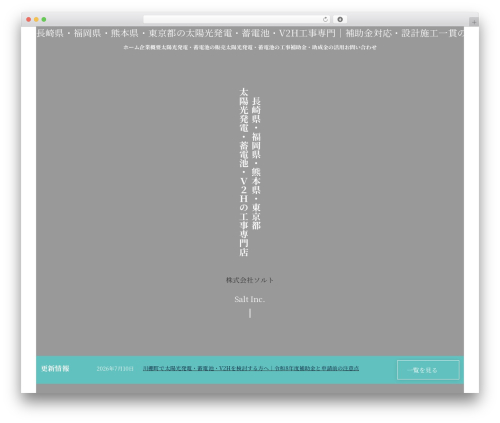The image size is (500, 423).
Task: Click the Salt Inc. text
Action: pos(250,299)
